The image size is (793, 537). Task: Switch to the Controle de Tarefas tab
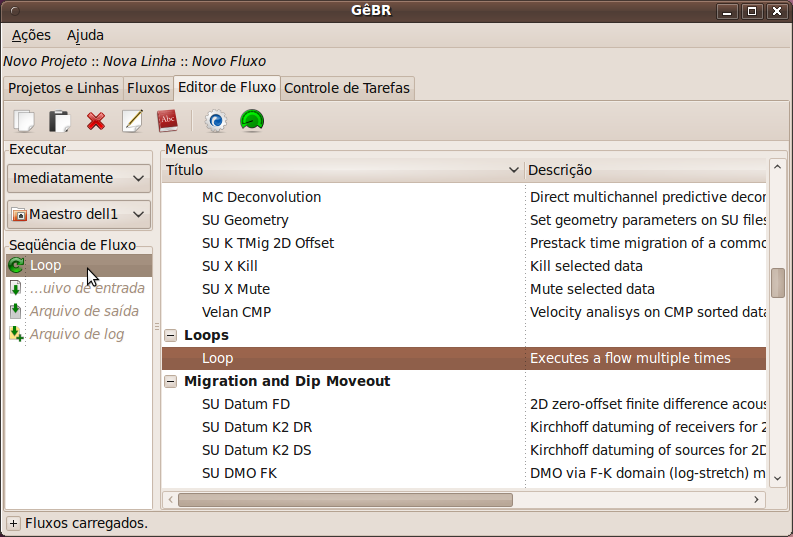click(x=347, y=88)
